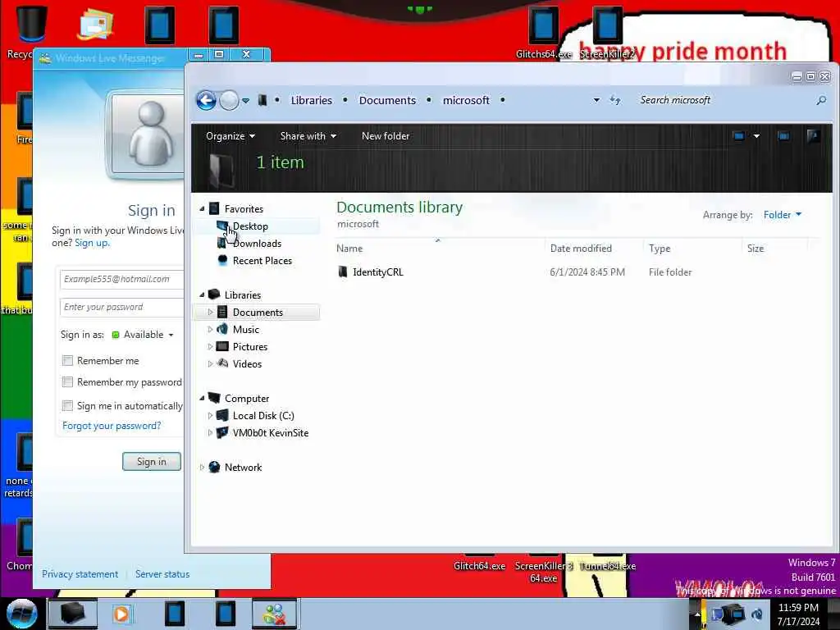Click the Sign up link in Messenger

92,243
